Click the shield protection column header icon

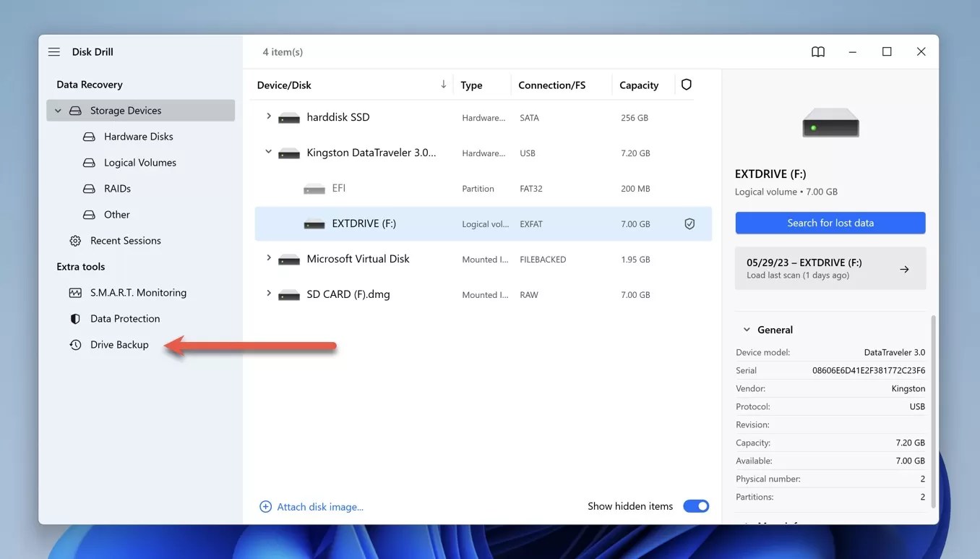click(687, 85)
